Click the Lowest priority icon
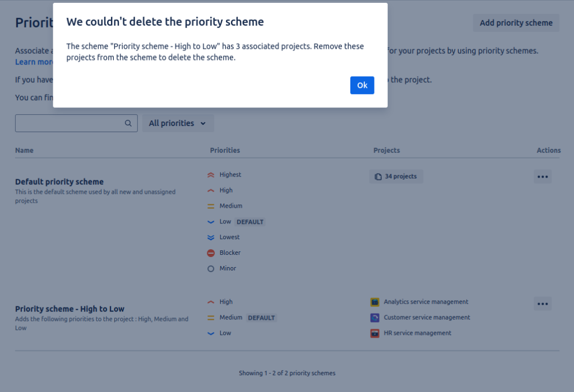This screenshot has width=574, height=392. 211,237
